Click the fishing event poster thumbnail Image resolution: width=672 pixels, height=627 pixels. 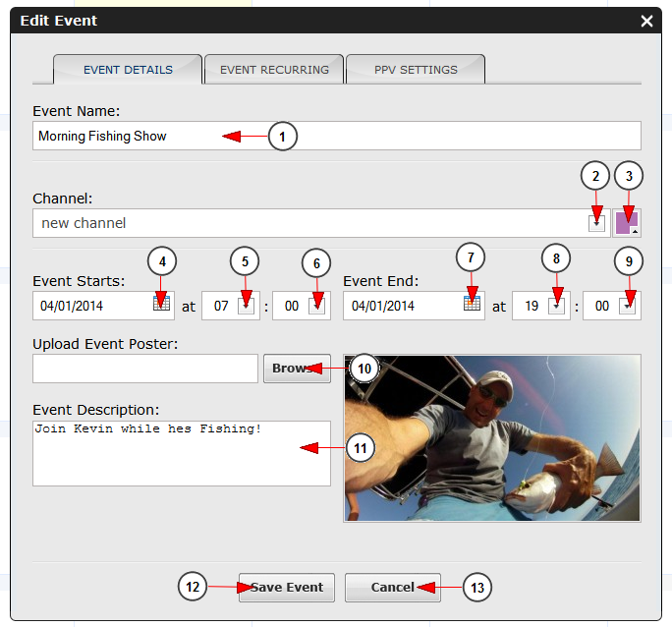coord(492,438)
